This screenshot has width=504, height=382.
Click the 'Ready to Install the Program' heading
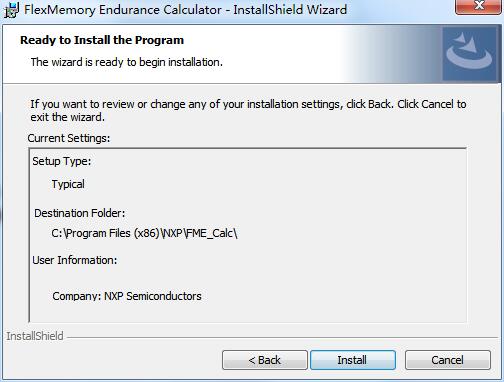(102, 40)
